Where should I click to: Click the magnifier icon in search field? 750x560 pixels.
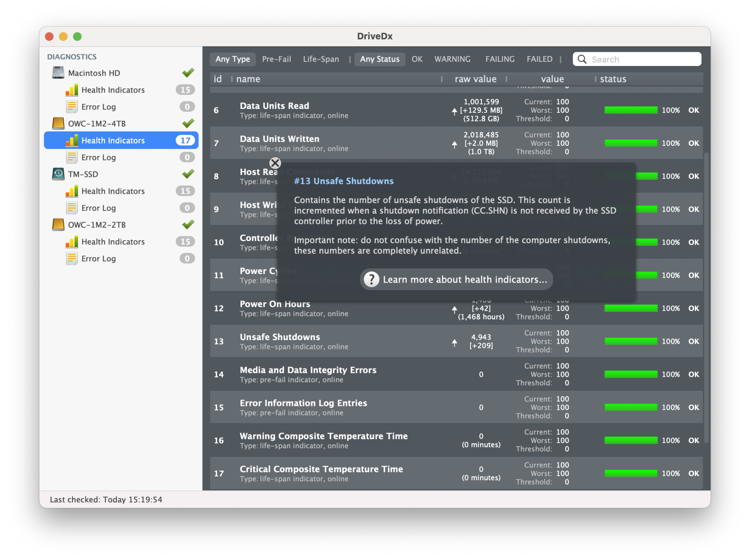click(x=582, y=59)
